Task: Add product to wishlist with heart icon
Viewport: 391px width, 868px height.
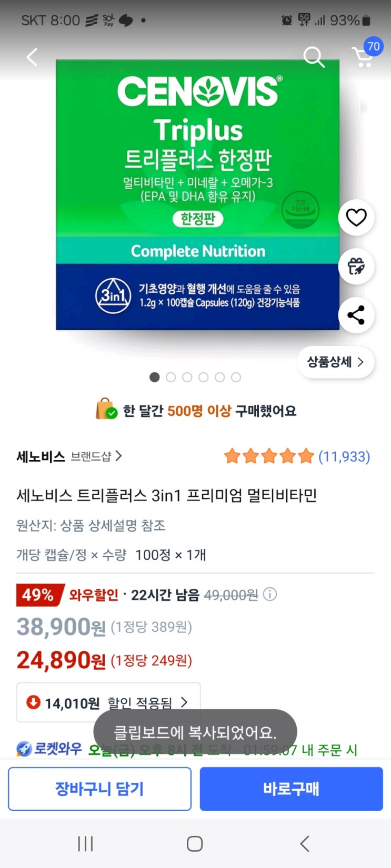Action: tap(356, 217)
